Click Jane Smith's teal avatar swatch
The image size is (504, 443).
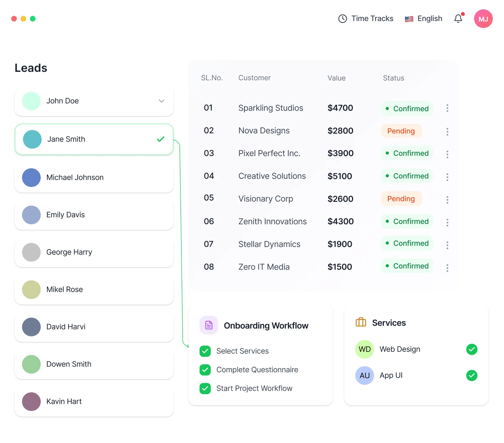(32, 139)
